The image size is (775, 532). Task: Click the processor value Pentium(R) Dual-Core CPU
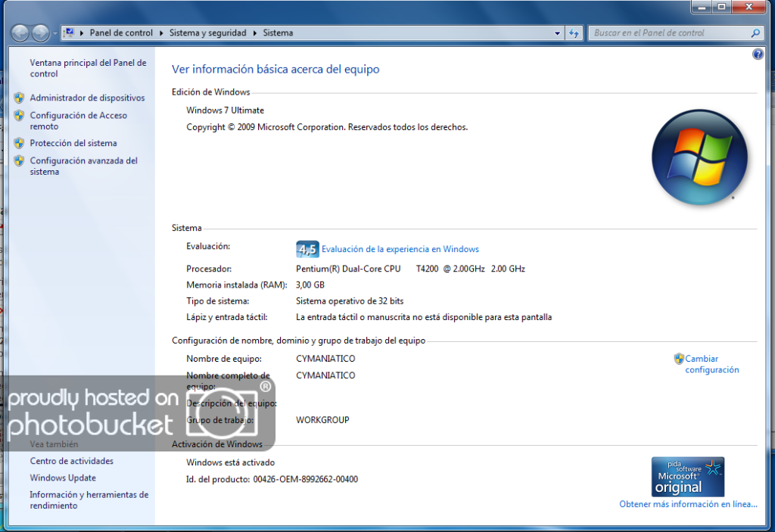pos(348,269)
